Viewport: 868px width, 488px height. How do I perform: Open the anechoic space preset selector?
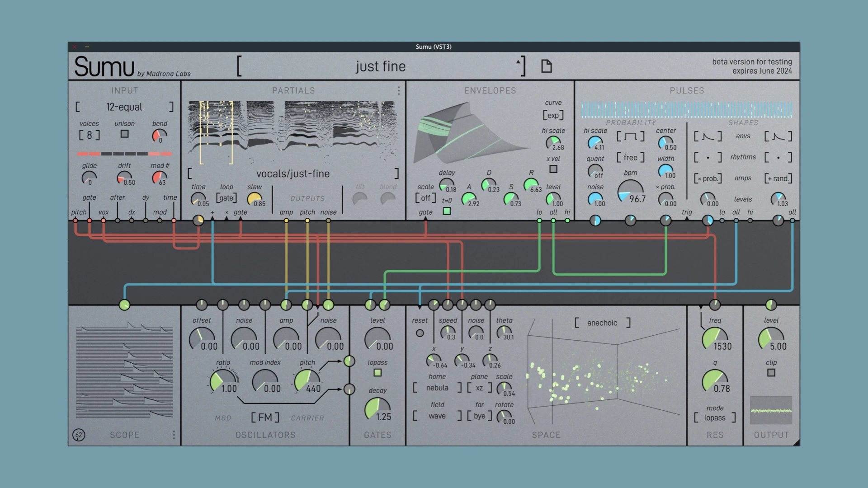coord(602,323)
